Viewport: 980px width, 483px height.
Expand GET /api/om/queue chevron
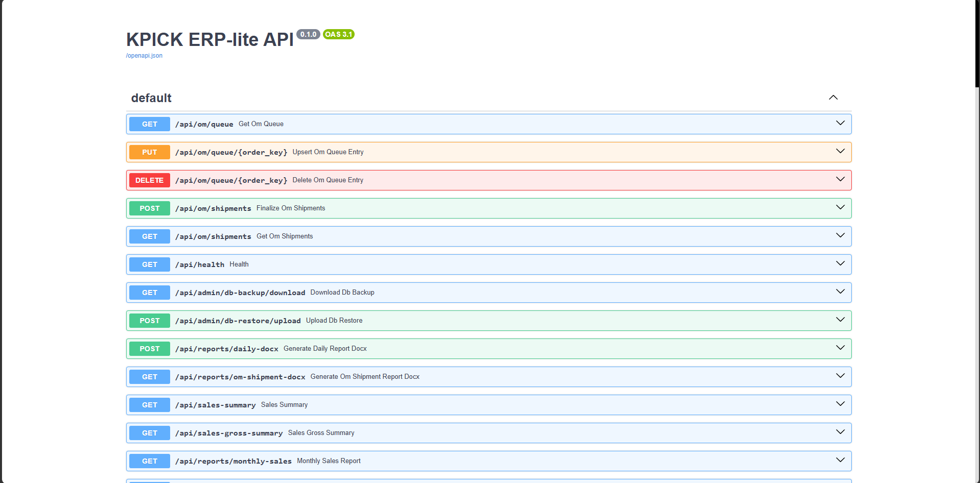840,123
